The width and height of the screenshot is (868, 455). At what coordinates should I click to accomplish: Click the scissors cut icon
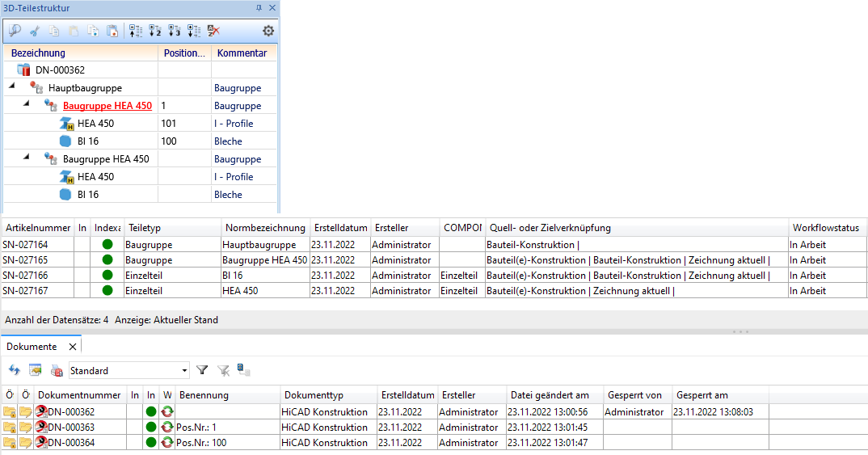click(x=35, y=32)
